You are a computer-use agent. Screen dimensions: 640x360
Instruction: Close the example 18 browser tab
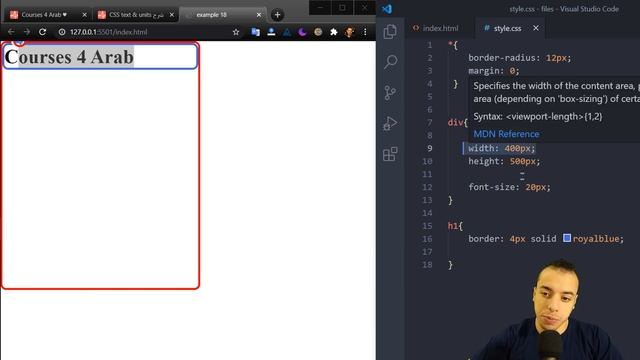(259, 15)
